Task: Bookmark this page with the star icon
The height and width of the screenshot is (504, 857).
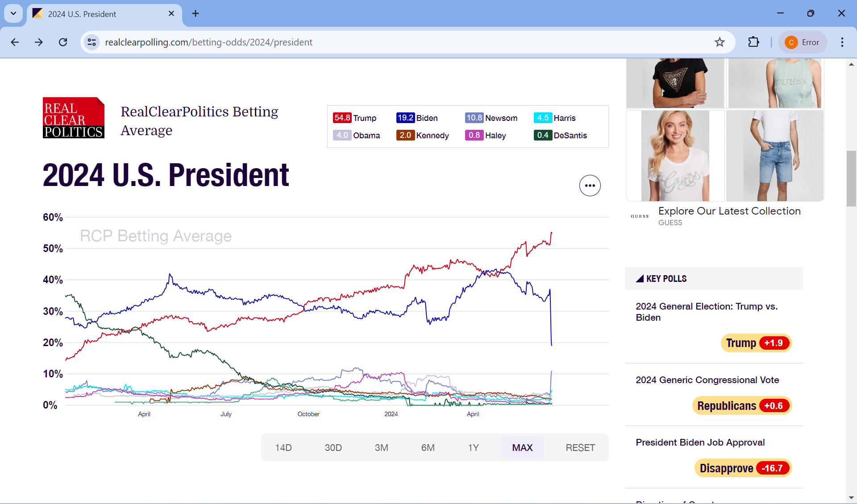Action: [720, 42]
